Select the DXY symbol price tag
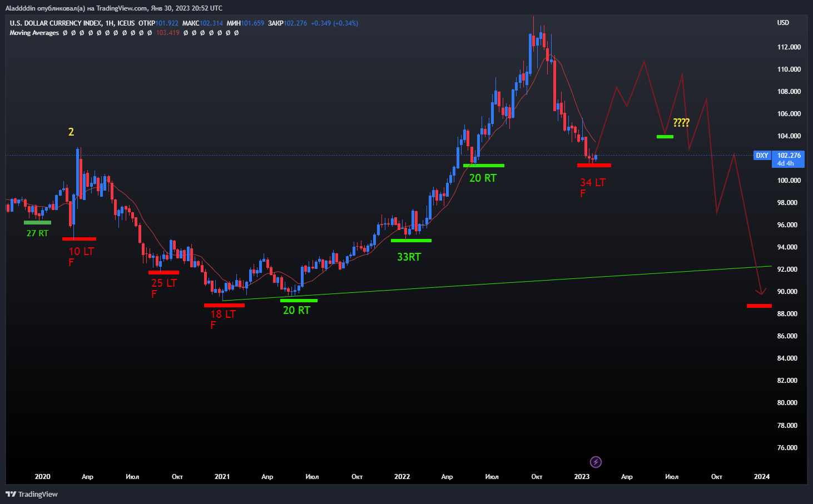 click(762, 156)
